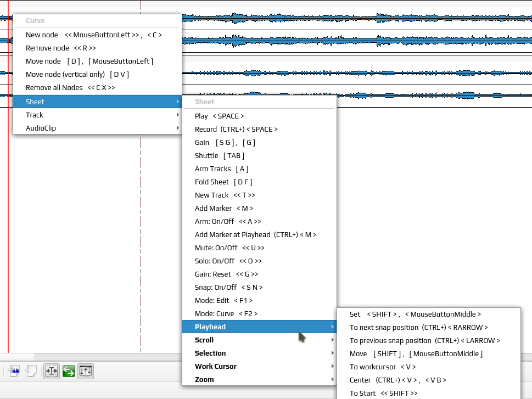Click the green follow playhead arrows icon
Viewport: 532px width, 399px height.
pyautogui.click(x=69, y=371)
